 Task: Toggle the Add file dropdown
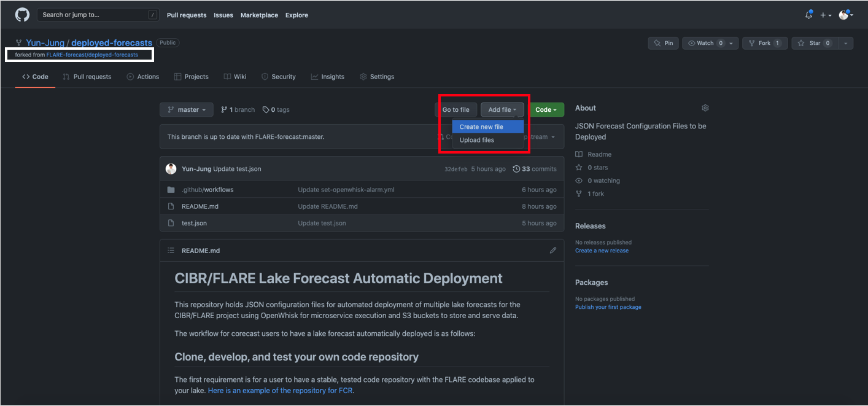coord(502,110)
